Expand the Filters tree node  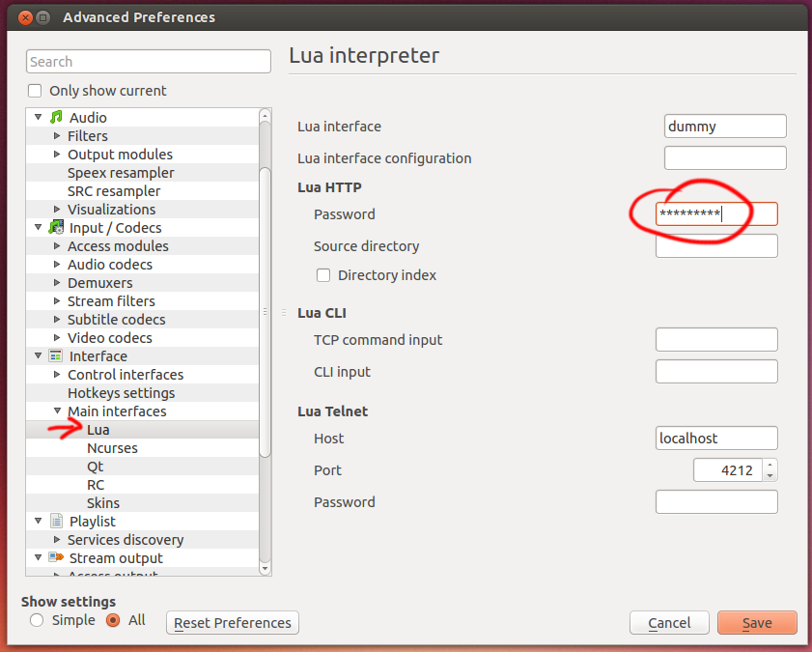click(57, 136)
